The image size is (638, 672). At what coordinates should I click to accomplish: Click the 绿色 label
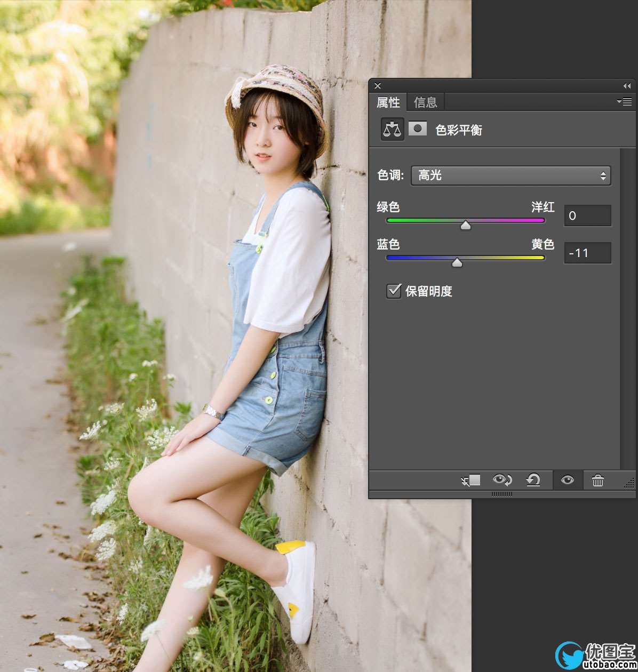click(x=388, y=207)
